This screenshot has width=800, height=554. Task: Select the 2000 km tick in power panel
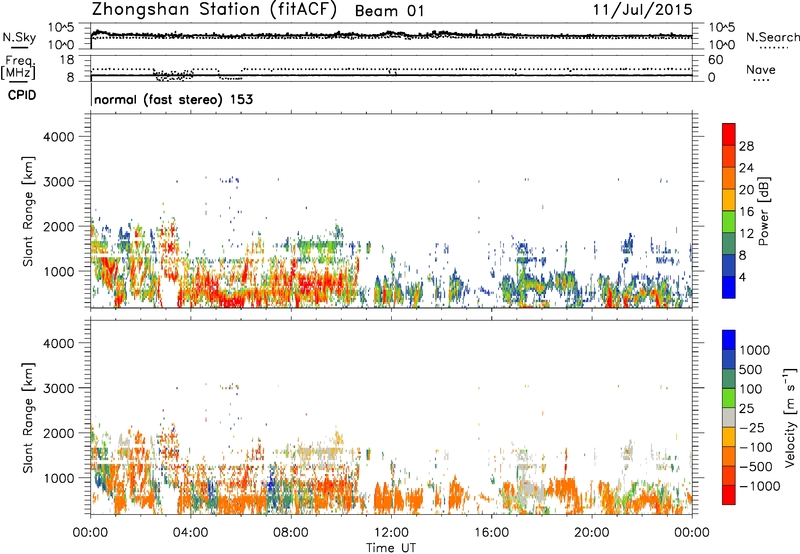59,226
